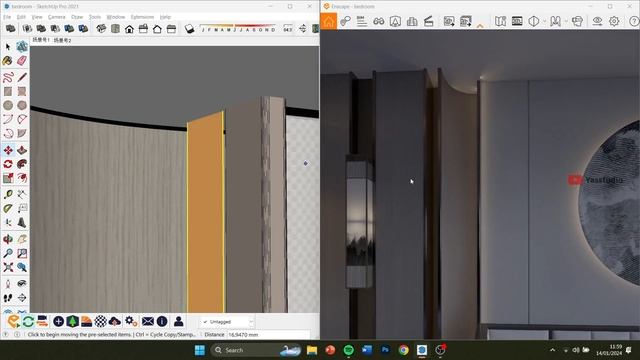Open the Draw menu
Screen dimensions: 640x360
(x=77, y=17)
